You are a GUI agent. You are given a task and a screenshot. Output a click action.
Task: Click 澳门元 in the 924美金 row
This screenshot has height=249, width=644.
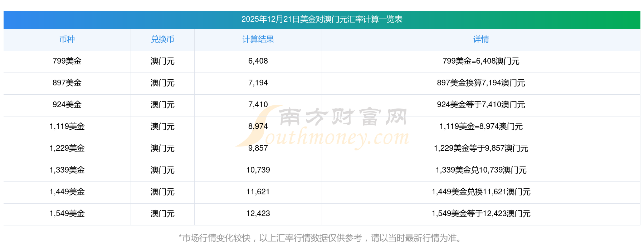162,105
